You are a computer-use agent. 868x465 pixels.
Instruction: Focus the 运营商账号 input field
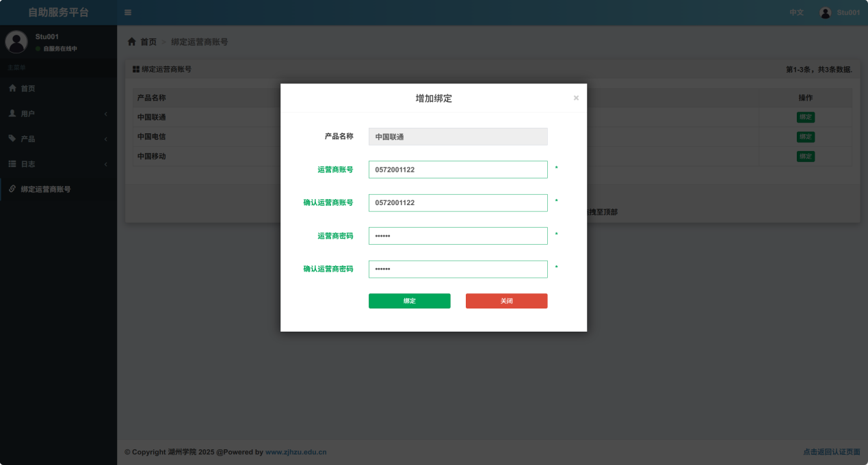[458, 170]
